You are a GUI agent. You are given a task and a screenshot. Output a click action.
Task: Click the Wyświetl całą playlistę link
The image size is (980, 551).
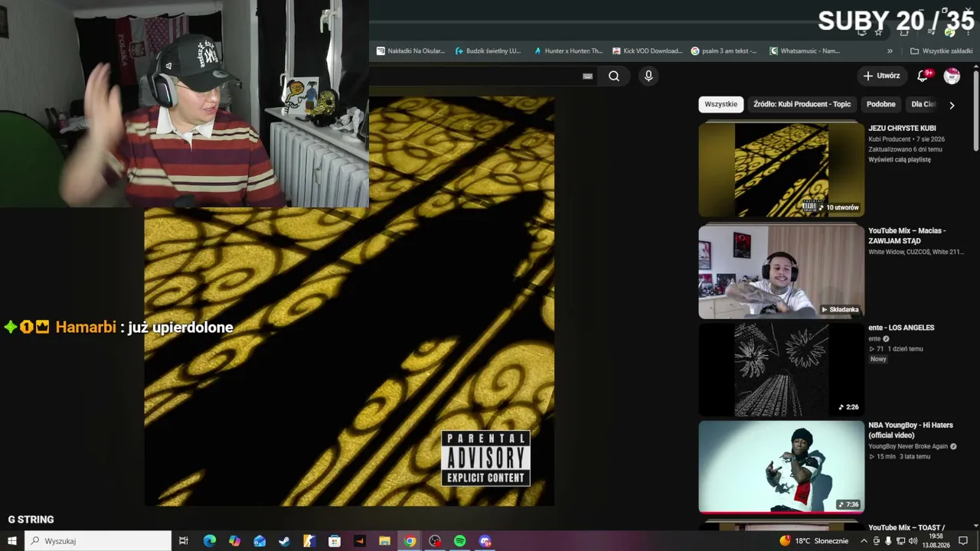(x=900, y=160)
